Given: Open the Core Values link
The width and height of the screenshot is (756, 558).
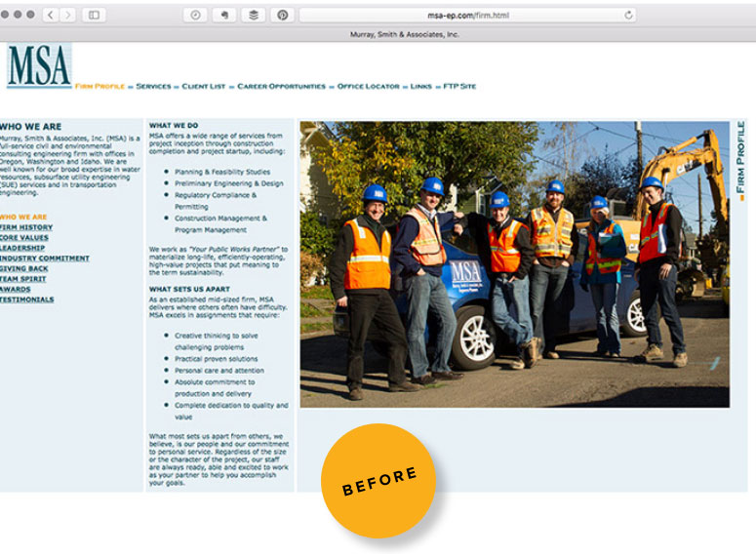Looking at the screenshot, I should coord(24,238).
